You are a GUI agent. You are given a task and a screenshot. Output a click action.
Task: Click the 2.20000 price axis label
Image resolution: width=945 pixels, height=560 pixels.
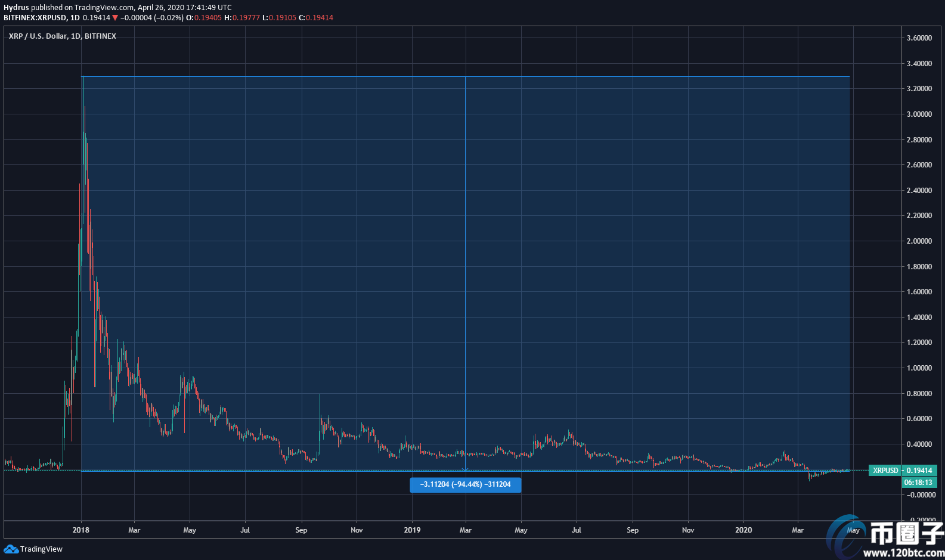(919, 216)
